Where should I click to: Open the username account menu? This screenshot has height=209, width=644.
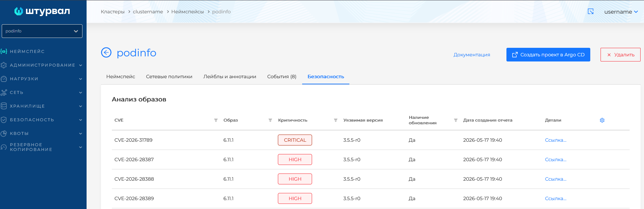[621, 12]
